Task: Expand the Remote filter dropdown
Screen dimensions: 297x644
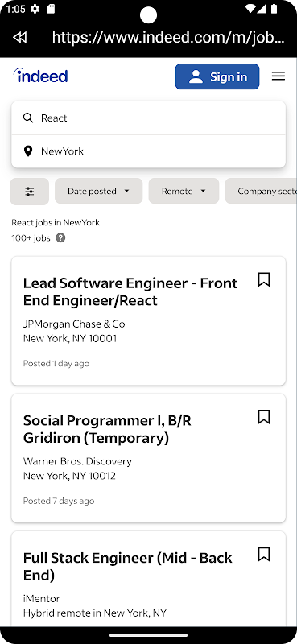Action: pyautogui.click(x=184, y=191)
